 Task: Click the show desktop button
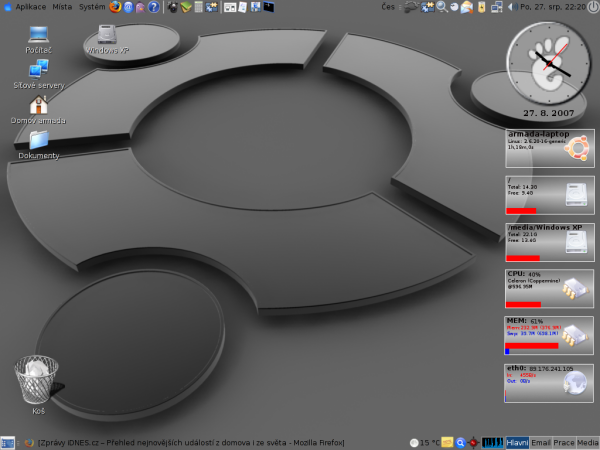[7, 443]
